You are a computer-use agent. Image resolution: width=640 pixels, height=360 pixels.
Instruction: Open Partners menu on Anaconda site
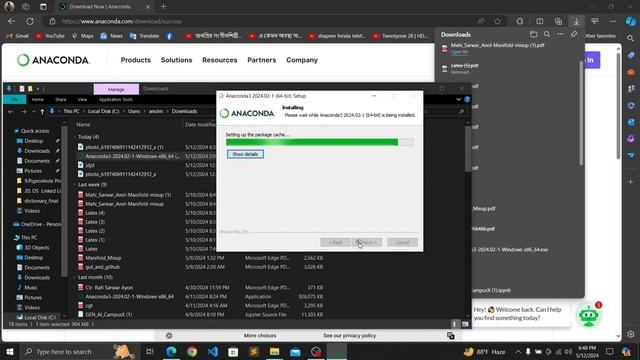pyautogui.click(x=262, y=60)
